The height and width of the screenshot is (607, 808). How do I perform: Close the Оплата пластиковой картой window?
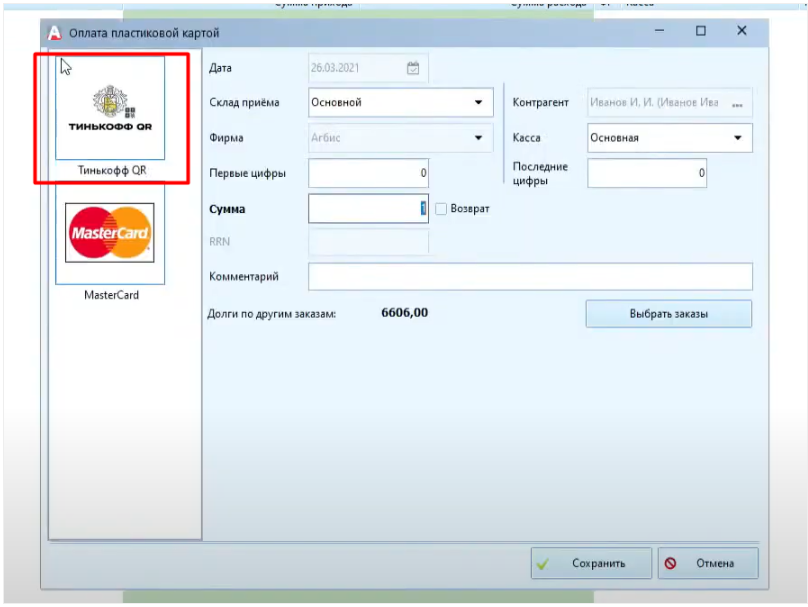742,31
